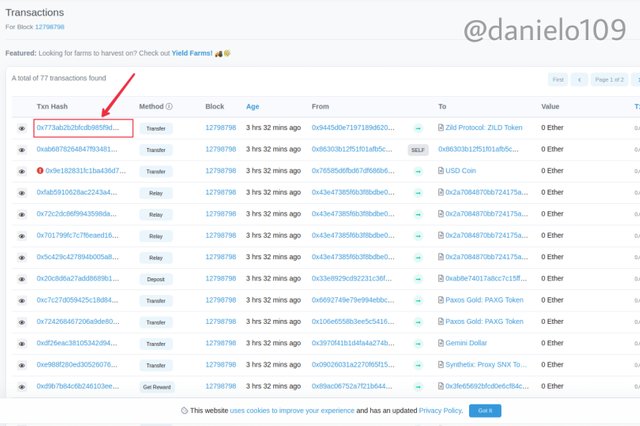Click the Get Reward method badge
Screen dimensions: 640x426
point(157,387)
